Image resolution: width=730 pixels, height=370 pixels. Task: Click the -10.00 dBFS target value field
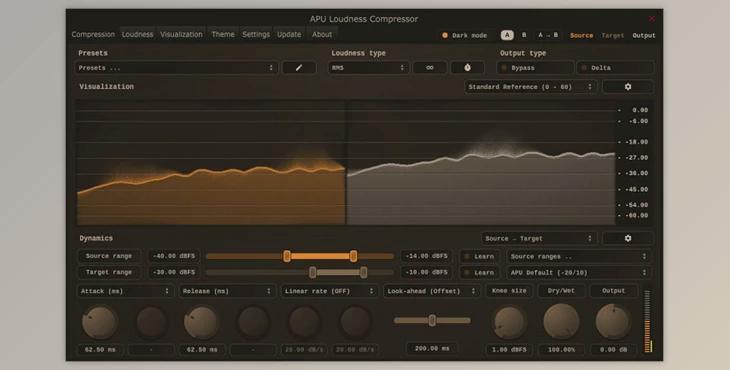pos(426,272)
